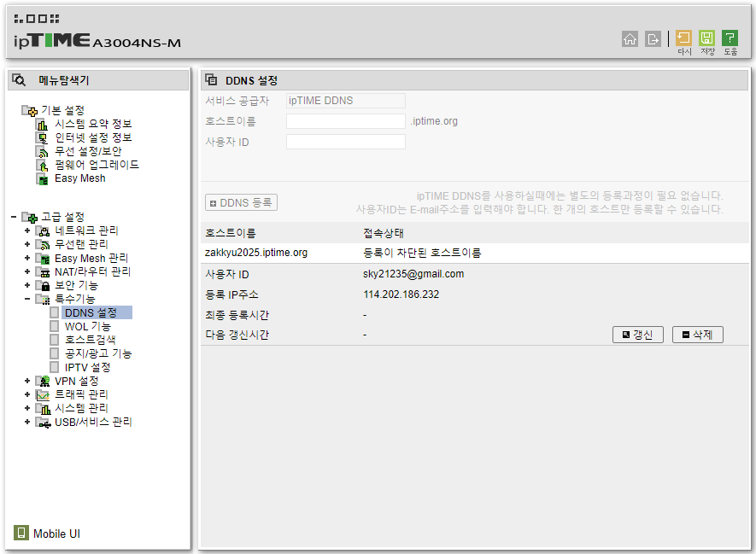The width and height of the screenshot is (756, 554).
Task: Collapse the 고급 설정 tree node
Action: pyautogui.click(x=14, y=218)
